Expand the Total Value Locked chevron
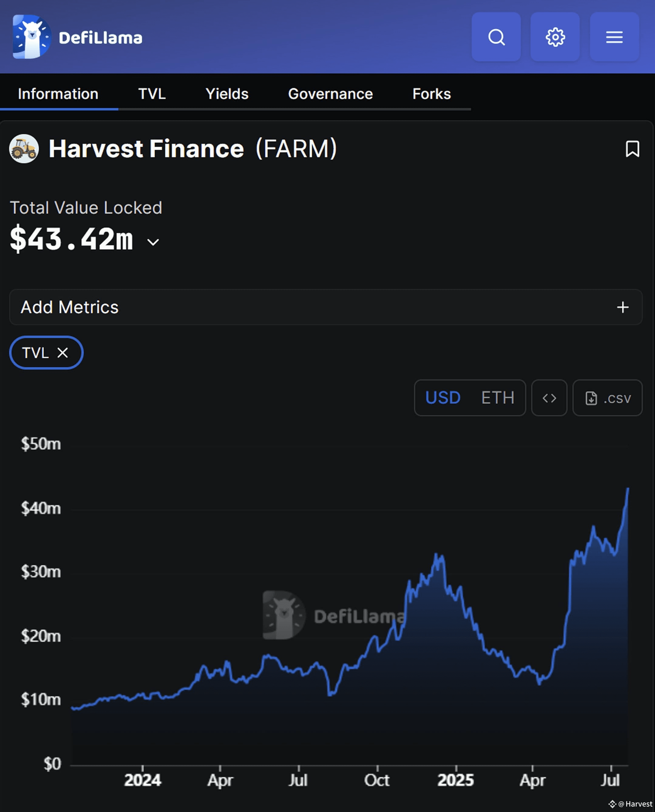Screen dimensions: 655x812 click(153, 242)
